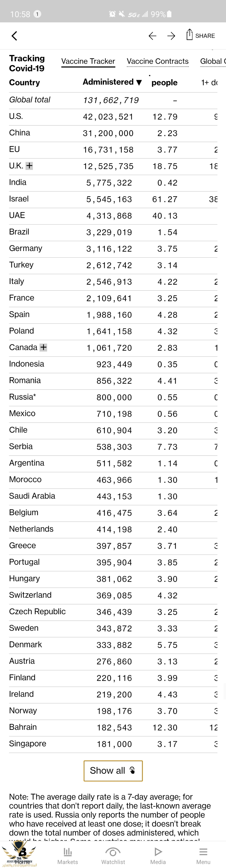Image resolution: width=226 pixels, height=868 pixels.
Task: Expand the U.K. row plus icon
Action: point(30,166)
